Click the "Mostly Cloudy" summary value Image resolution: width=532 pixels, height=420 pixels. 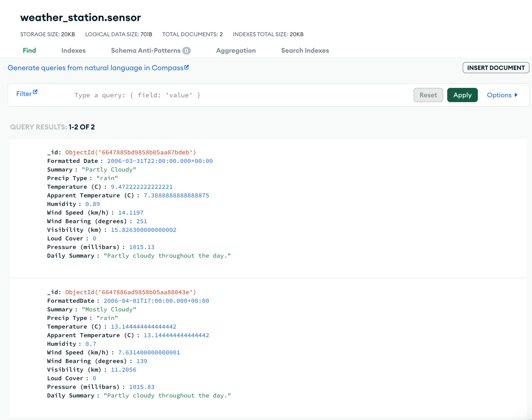point(109,309)
